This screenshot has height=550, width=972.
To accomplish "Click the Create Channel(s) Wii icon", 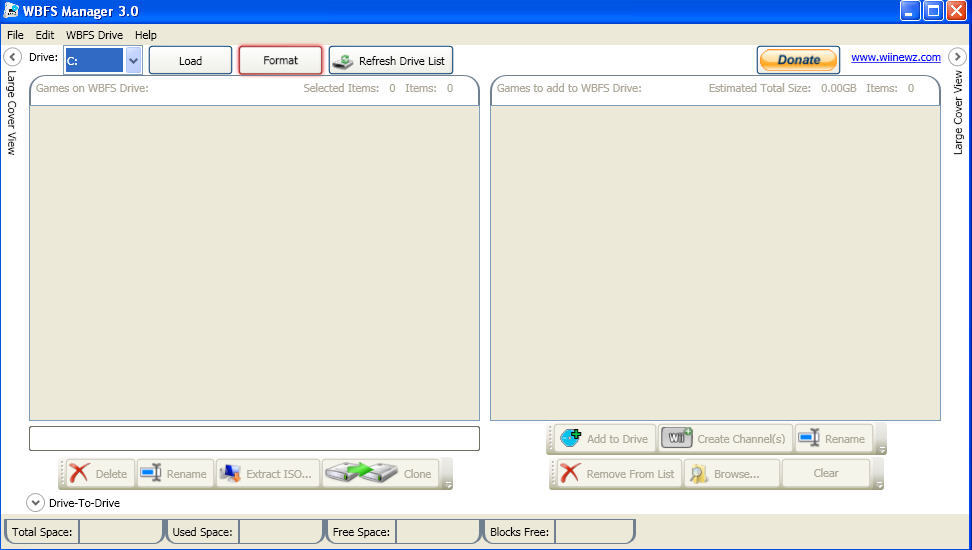I will click(676, 438).
